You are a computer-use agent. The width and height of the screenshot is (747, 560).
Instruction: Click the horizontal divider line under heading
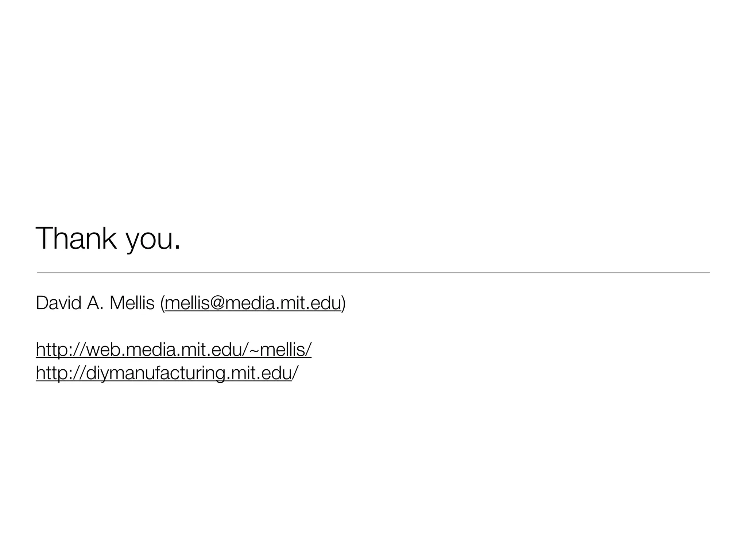[373, 272]
